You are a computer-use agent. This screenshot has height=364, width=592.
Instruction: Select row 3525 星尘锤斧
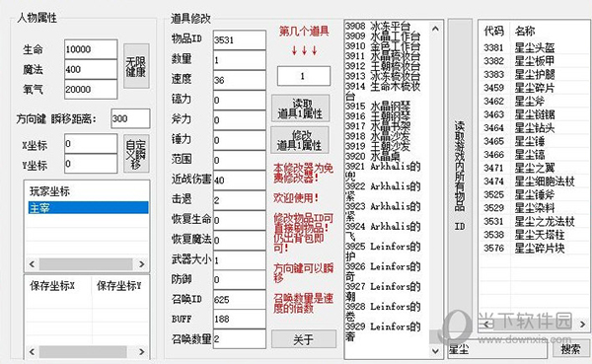(x=534, y=195)
